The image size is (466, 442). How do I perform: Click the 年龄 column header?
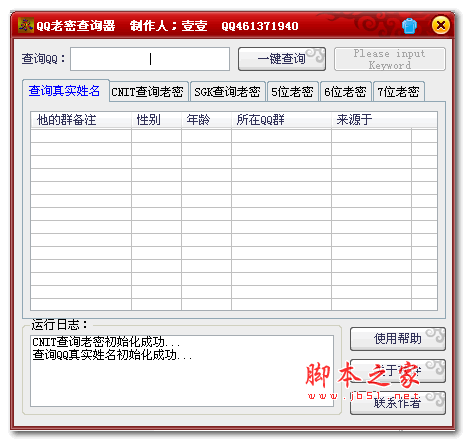[x=206, y=120]
